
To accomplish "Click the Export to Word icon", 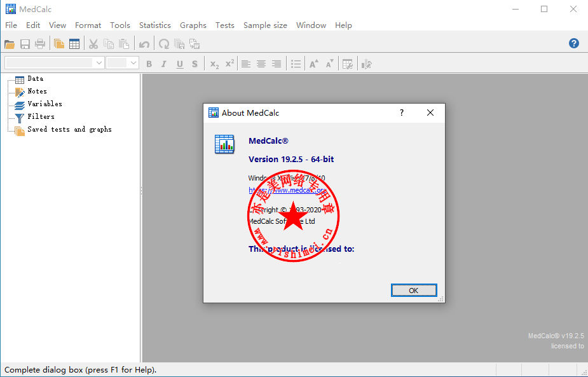I will point(195,45).
